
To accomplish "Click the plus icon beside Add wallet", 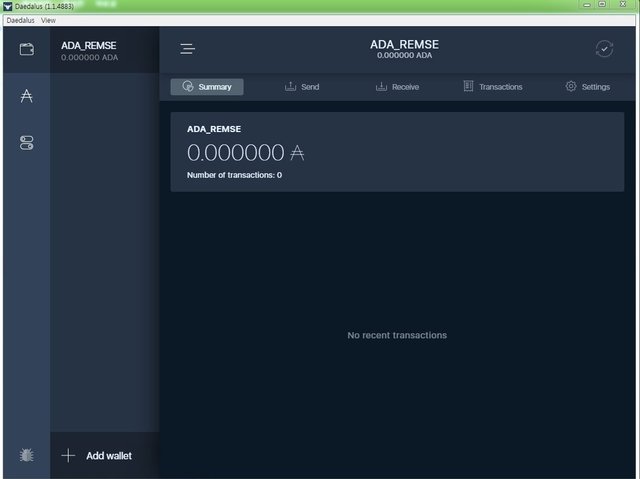I will point(68,455).
